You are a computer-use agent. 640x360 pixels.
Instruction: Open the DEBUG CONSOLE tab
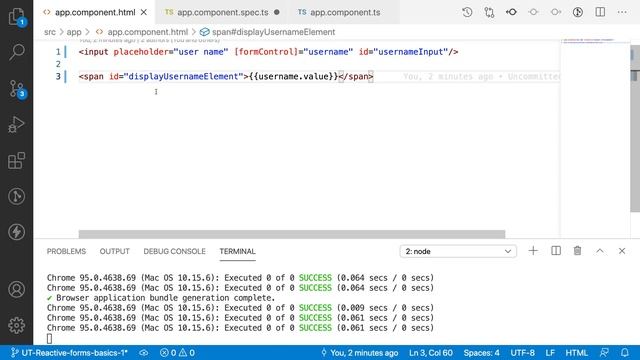[x=174, y=251]
